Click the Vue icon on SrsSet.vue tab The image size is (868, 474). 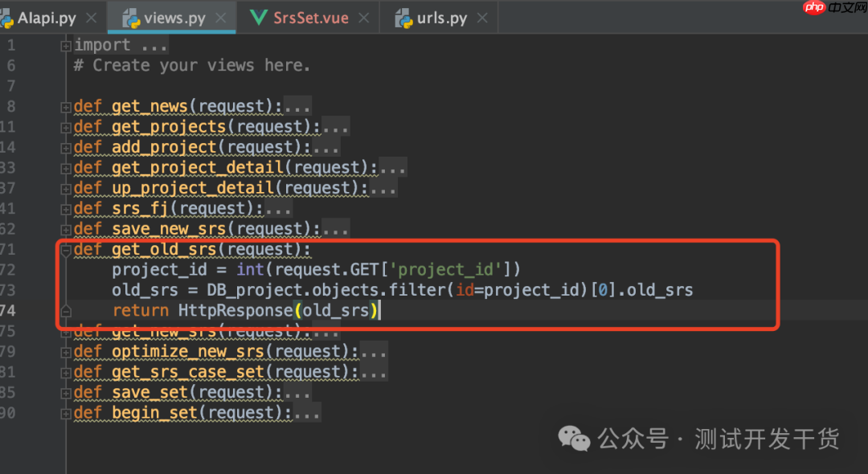coord(259,18)
